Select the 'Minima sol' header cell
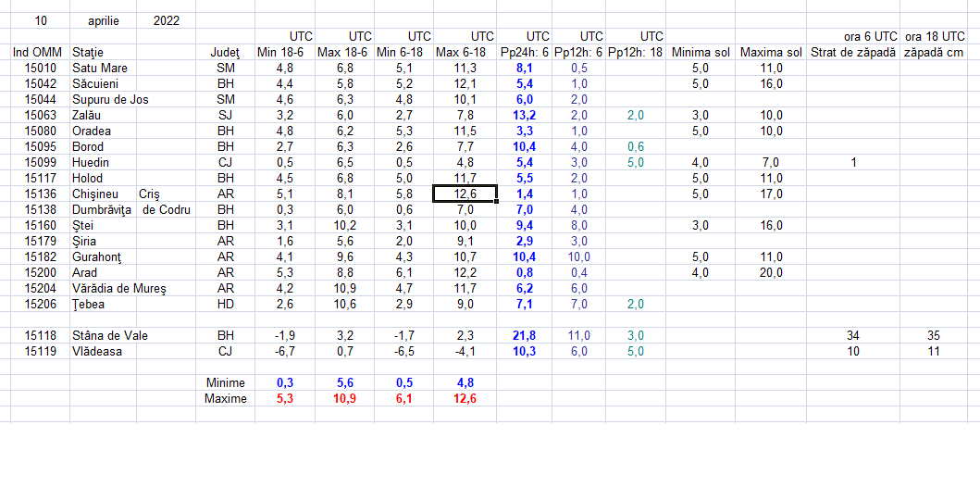Screen dimensions: 980x500 click(x=701, y=53)
